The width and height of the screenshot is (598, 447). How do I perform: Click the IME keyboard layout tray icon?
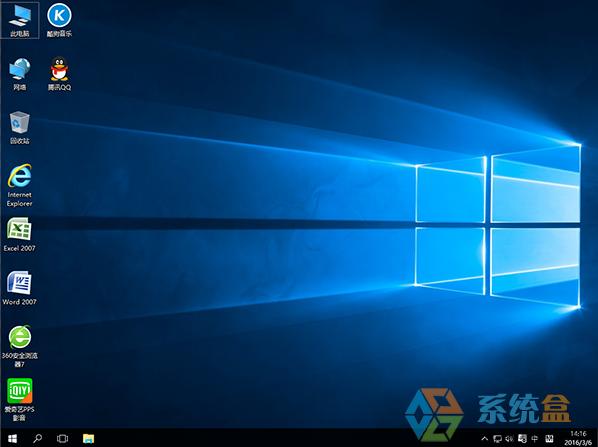(550, 439)
